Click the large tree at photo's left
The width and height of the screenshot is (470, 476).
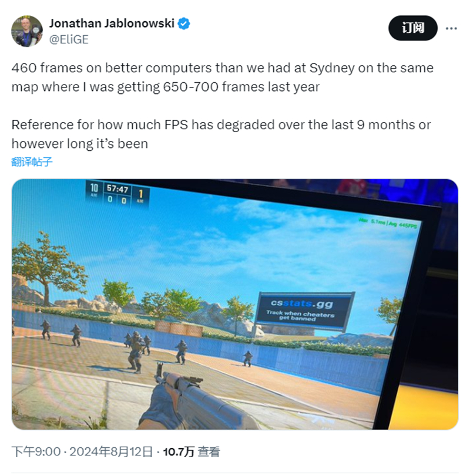(x=47, y=267)
